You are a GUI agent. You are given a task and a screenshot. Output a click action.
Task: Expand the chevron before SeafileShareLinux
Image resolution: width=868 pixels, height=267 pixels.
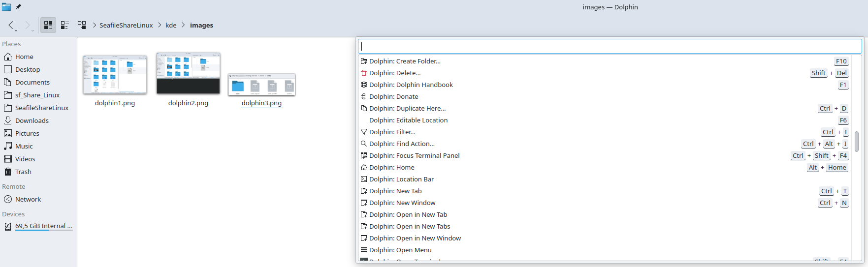click(x=94, y=25)
